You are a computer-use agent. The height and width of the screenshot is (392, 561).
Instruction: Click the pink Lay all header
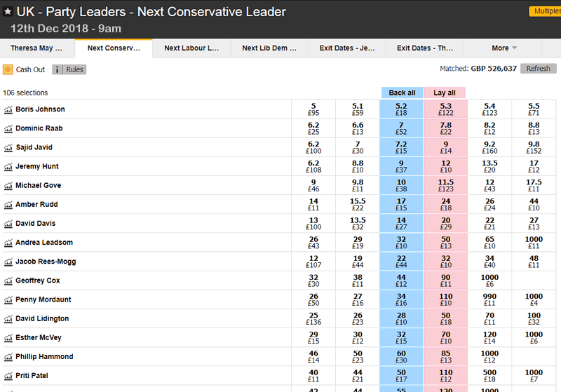click(x=445, y=93)
